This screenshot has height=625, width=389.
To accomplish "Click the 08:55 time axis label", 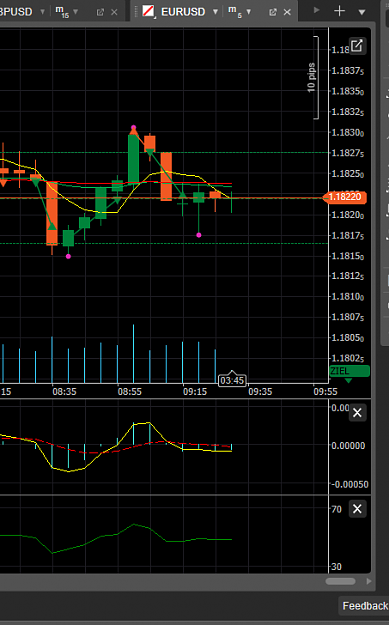I will pyautogui.click(x=130, y=392).
